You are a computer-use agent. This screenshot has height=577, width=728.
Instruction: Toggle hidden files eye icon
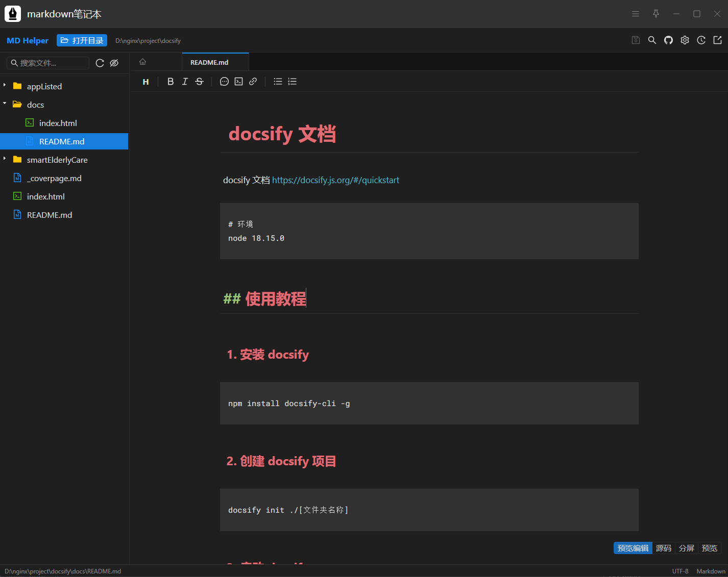(x=114, y=63)
